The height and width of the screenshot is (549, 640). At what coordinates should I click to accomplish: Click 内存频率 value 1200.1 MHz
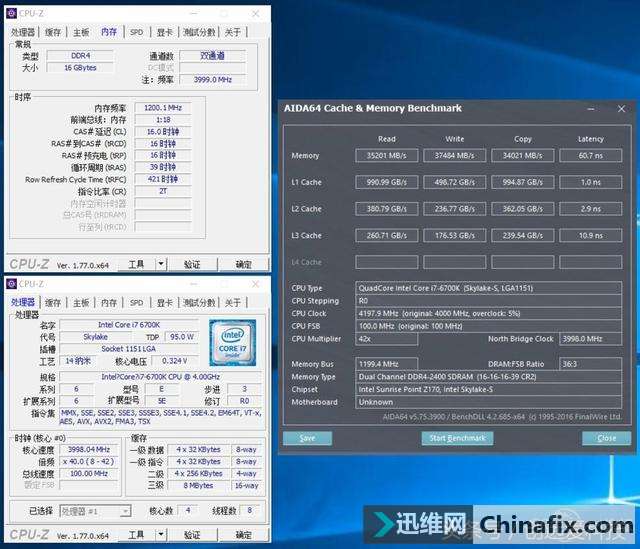[163, 108]
